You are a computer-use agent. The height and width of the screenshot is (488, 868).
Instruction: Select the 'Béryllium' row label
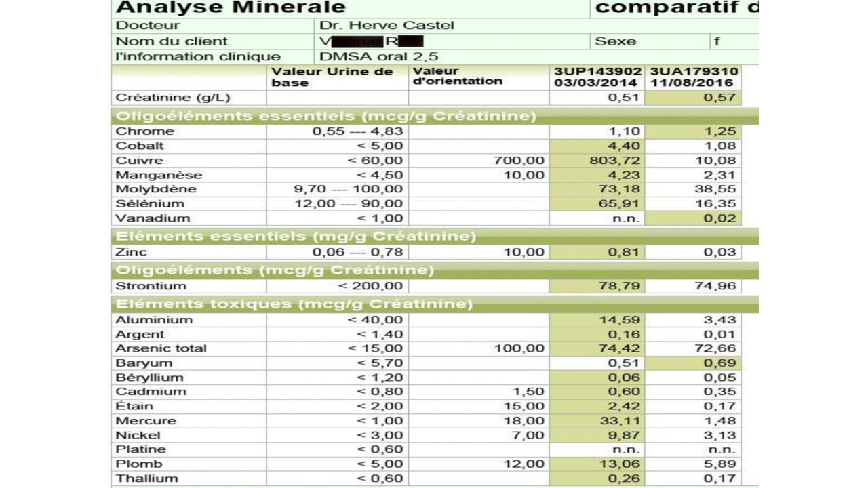(149, 378)
